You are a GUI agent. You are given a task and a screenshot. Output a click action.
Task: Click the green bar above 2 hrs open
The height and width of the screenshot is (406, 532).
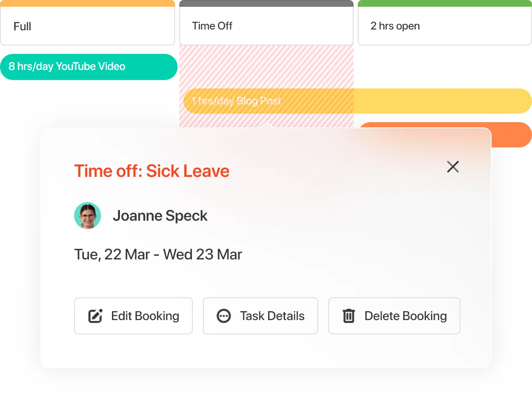[444, 3]
